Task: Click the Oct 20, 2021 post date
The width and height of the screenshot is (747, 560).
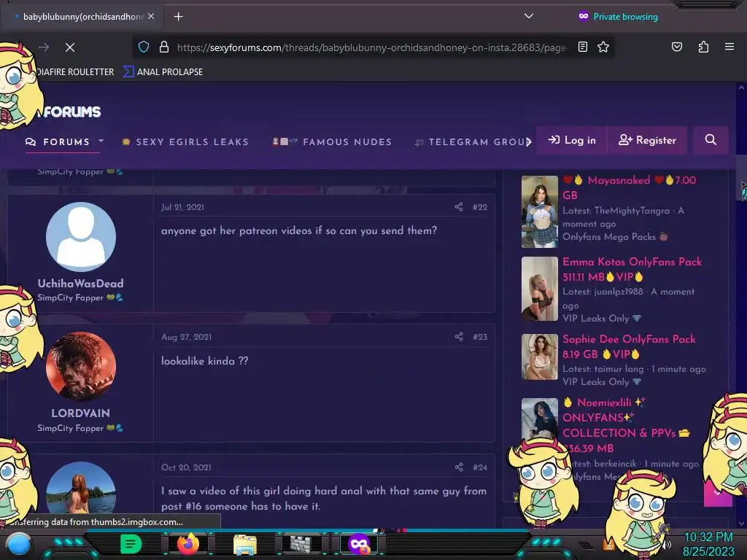Action: click(x=186, y=467)
